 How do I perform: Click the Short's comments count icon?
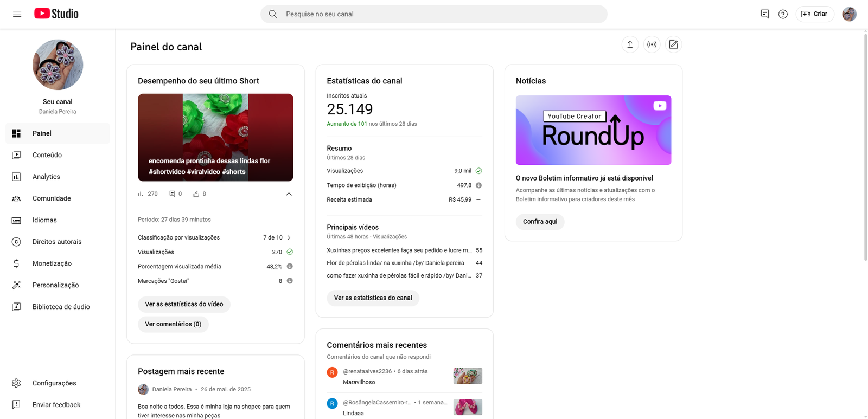[x=172, y=194]
